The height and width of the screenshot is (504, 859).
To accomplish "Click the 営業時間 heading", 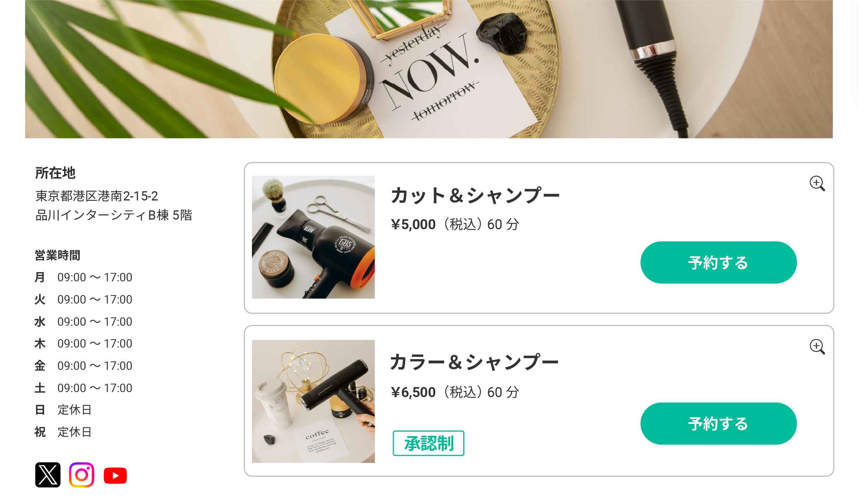I will tap(58, 255).
